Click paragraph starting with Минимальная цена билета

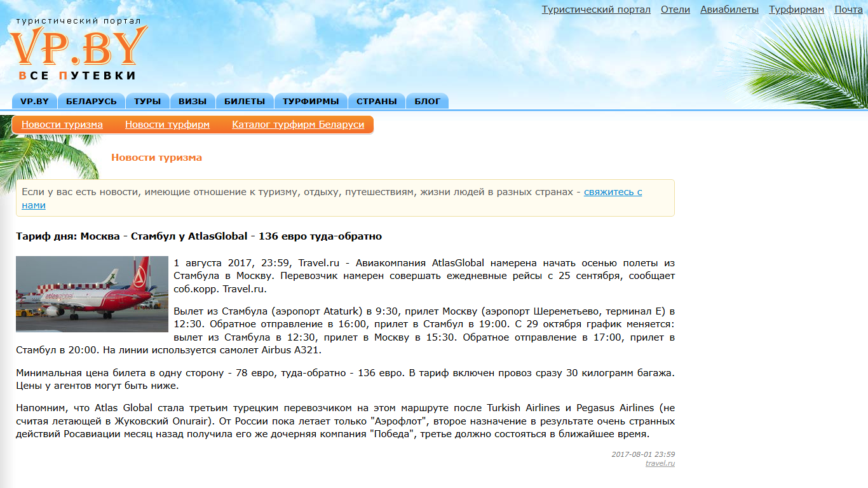pos(345,379)
